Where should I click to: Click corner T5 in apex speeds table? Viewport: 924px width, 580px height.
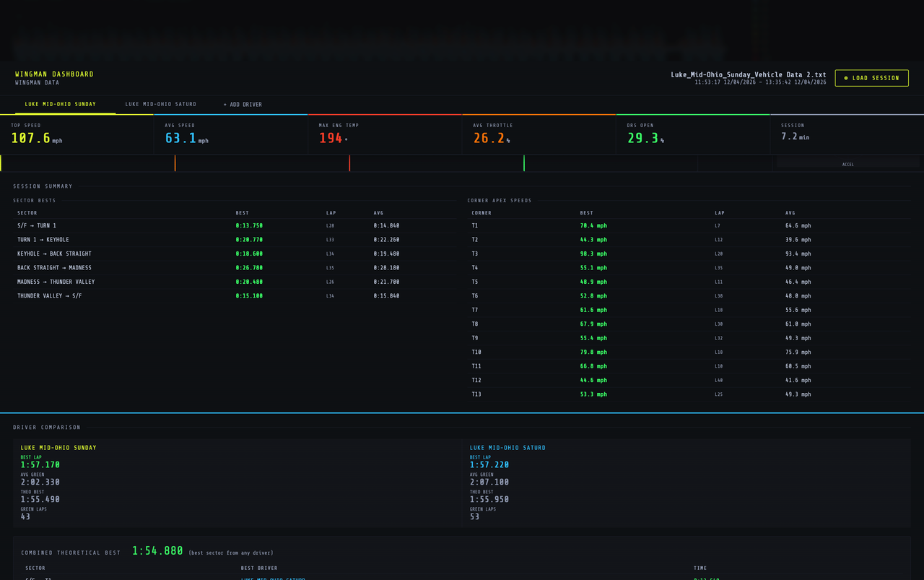[475, 282]
